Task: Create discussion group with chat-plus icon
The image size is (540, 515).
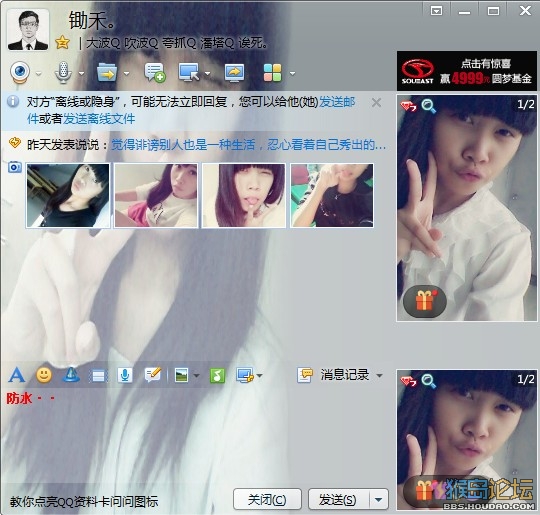Action: pos(155,73)
